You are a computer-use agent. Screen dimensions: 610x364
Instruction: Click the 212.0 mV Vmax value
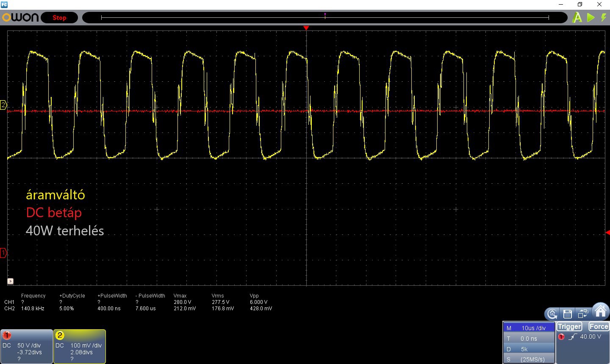pyautogui.click(x=185, y=309)
